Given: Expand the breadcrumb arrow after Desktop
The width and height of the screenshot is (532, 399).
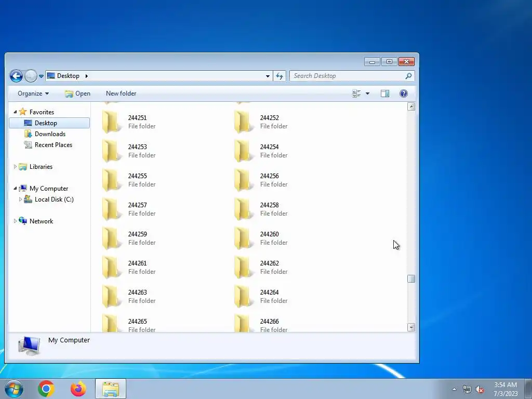Looking at the screenshot, I should tap(87, 76).
